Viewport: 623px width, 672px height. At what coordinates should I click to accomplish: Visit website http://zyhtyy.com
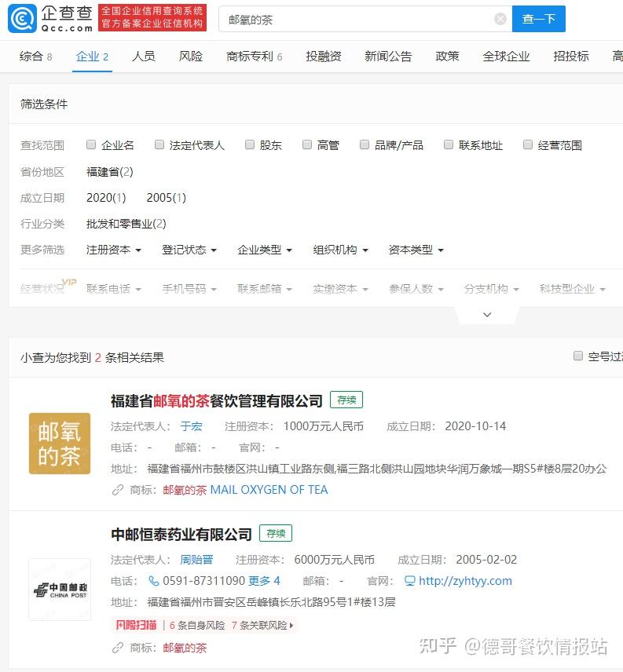(x=465, y=581)
